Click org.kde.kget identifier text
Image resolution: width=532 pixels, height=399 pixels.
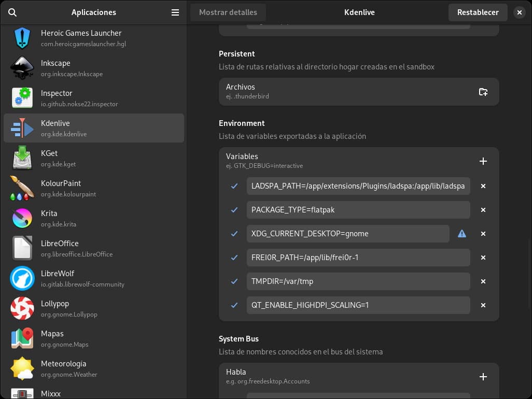point(59,164)
